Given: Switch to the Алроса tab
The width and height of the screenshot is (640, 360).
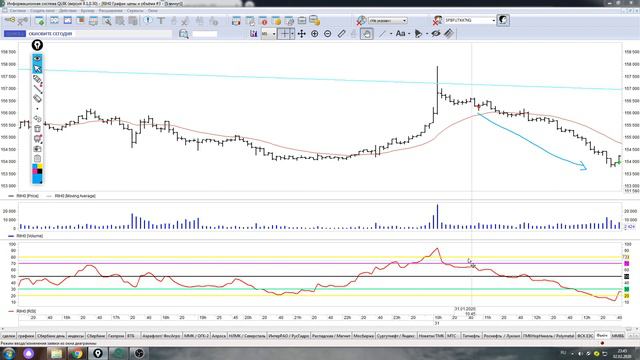Looking at the screenshot, I should [219, 336].
